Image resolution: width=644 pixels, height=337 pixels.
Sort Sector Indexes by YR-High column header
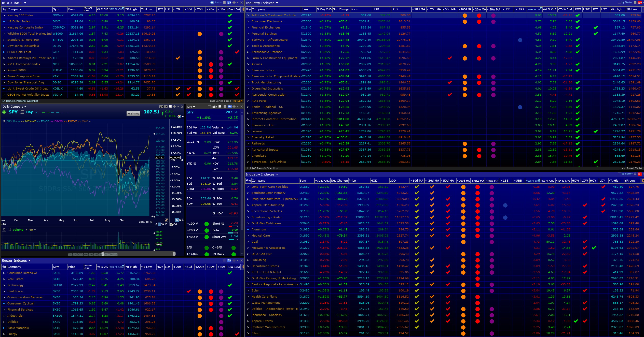(x=132, y=267)
